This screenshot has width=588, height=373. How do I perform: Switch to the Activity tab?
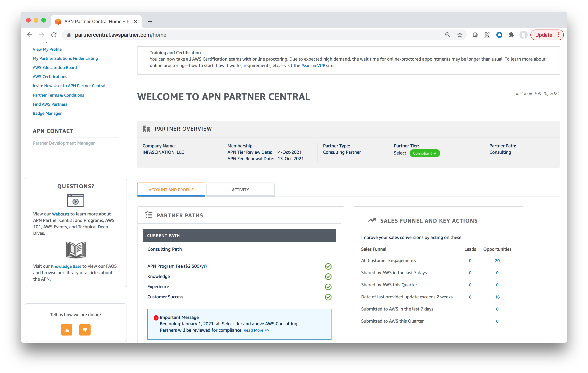pyautogui.click(x=240, y=190)
